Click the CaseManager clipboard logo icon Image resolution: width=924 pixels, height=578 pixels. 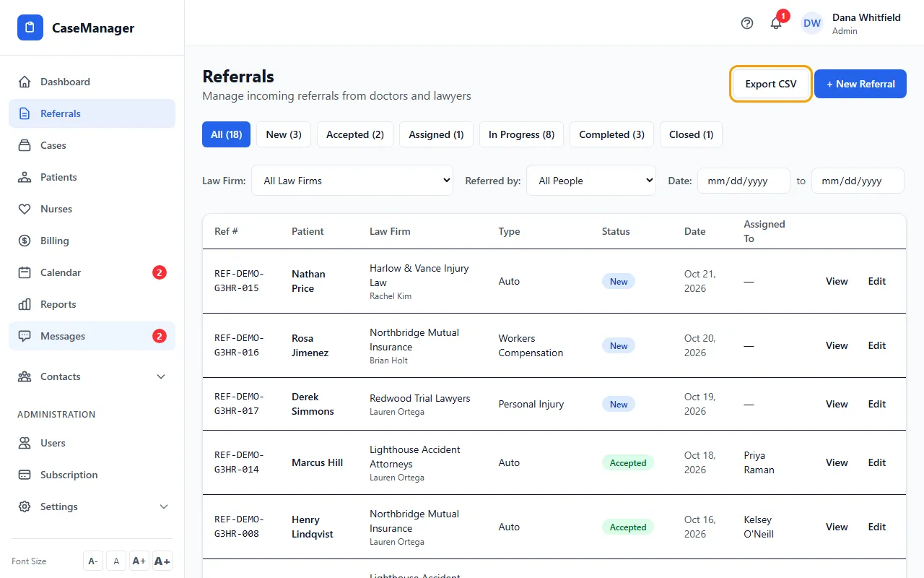pyautogui.click(x=30, y=27)
